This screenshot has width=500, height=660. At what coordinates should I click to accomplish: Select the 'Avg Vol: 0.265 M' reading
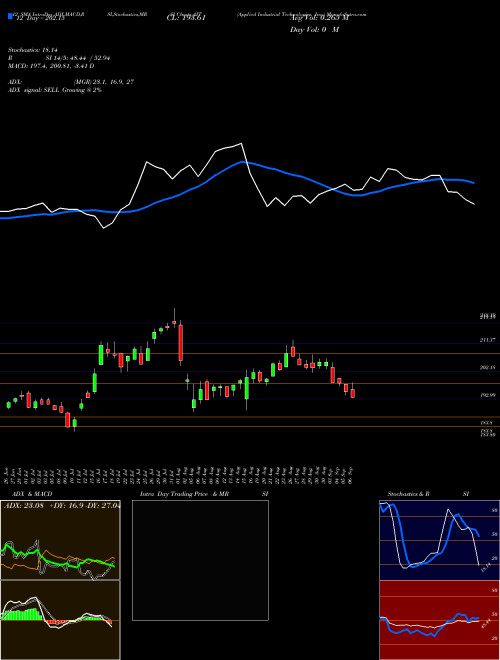(x=319, y=19)
